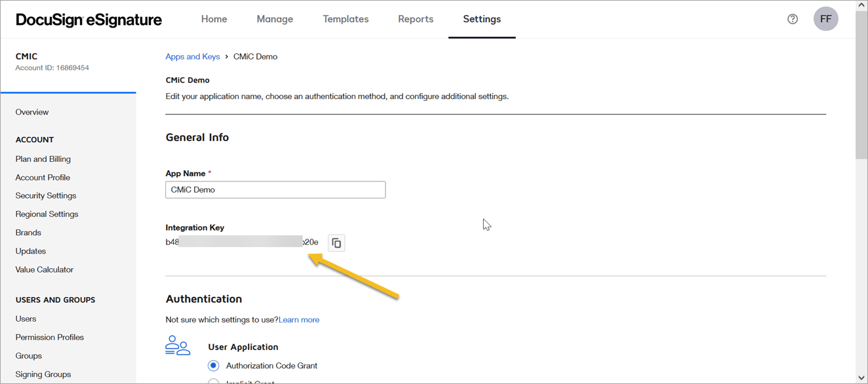Open the FF user avatar menu
This screenshot has width=868, height=384.
pos(826,19)
